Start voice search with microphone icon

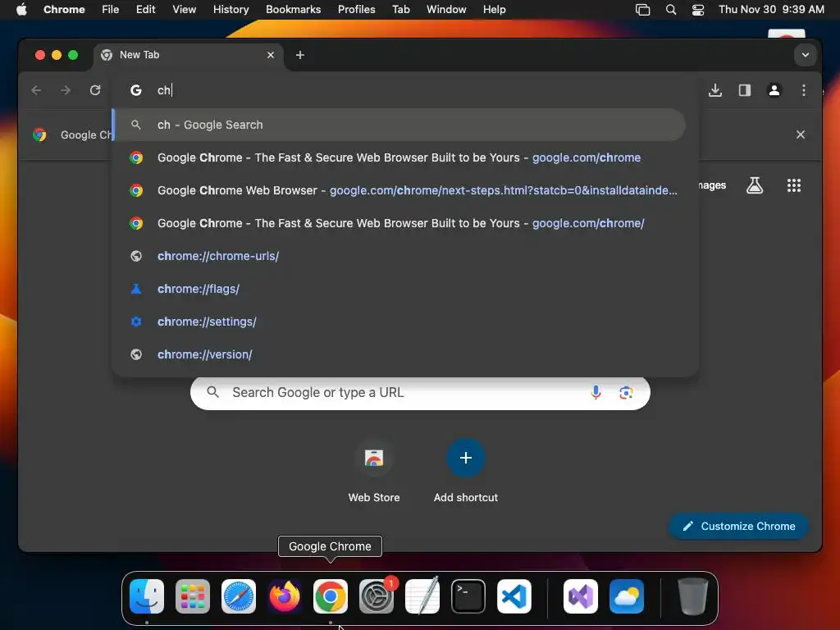click(x=596, y=393)
